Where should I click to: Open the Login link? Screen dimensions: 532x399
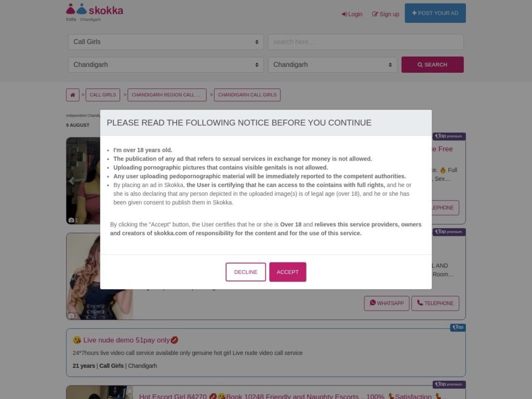click(352, 14)
